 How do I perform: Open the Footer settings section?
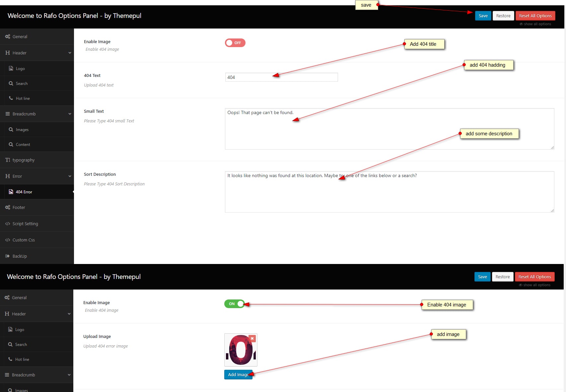[37, 207]
